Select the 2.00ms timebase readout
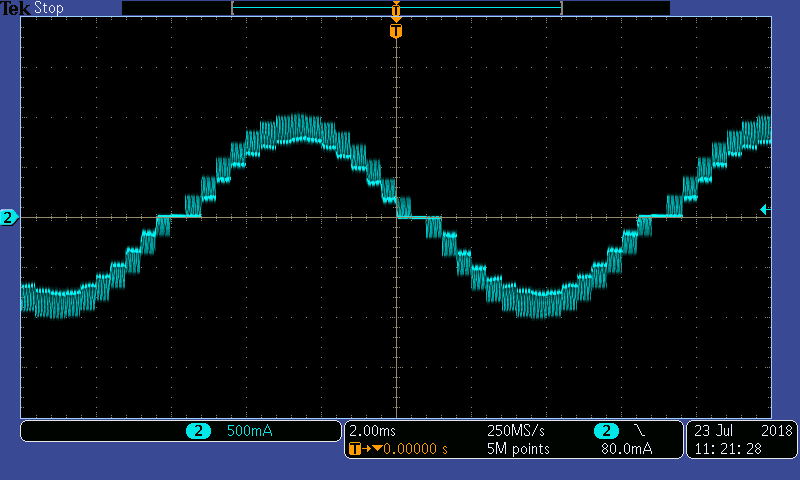The width and height of the screenshot is (800, 480). (x=372, y=431)
